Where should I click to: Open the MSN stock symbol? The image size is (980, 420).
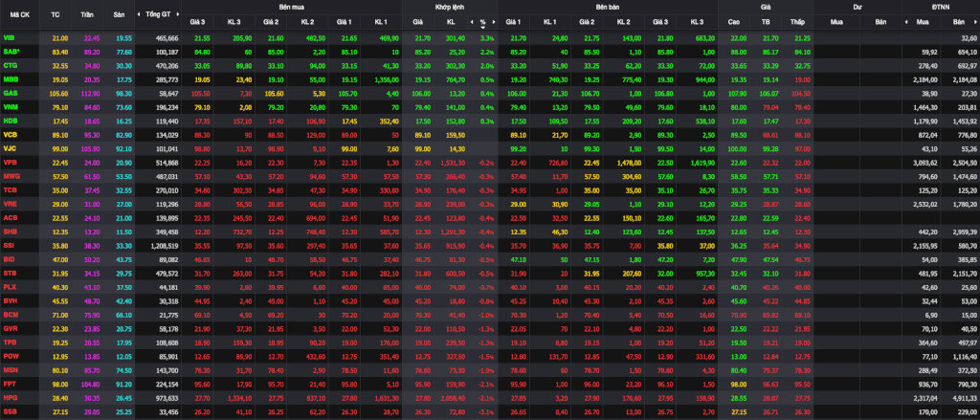tap(10, 369)
